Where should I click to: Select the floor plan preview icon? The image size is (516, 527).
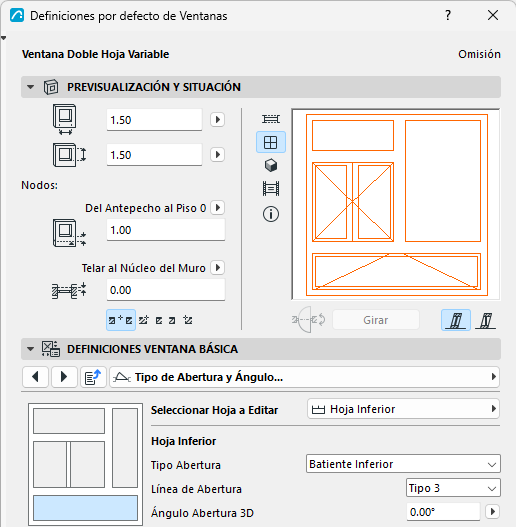click(271, 119)
